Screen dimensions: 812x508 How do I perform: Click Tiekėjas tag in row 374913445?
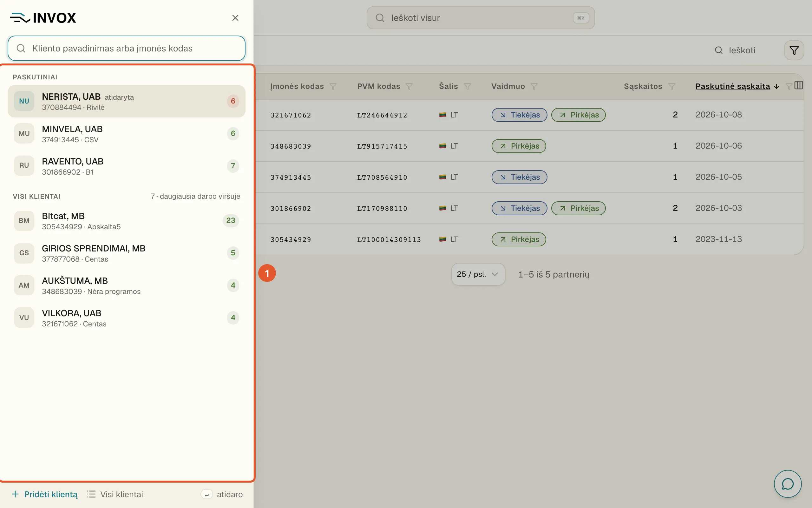click(x=519, y=177)
